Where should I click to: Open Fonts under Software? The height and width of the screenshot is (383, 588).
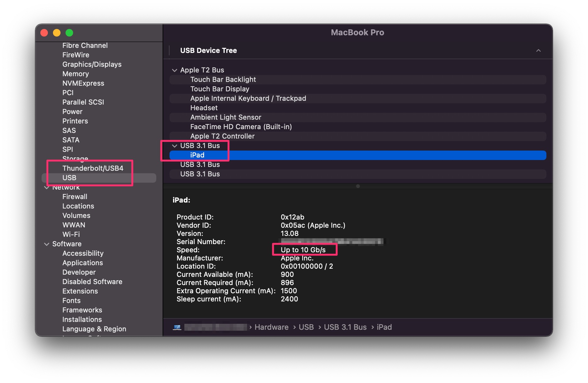[x=71, y=301]
